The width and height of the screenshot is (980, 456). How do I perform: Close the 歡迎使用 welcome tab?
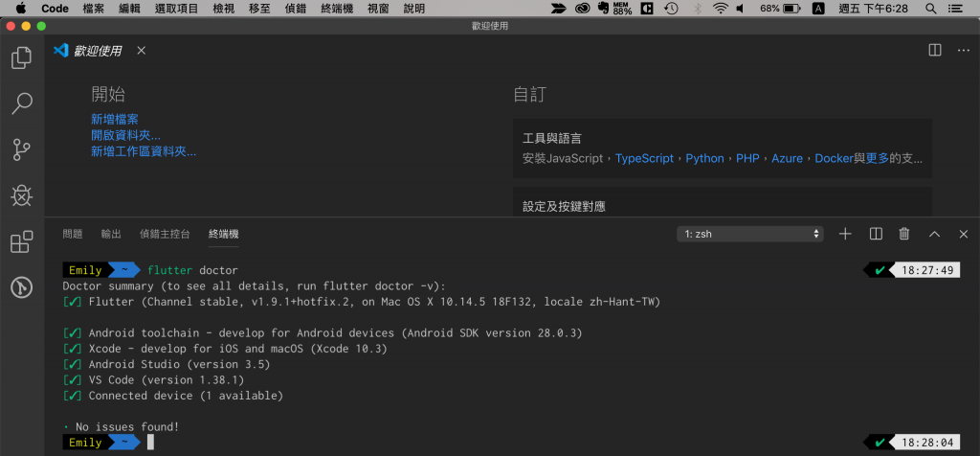(x=142, y=51)
